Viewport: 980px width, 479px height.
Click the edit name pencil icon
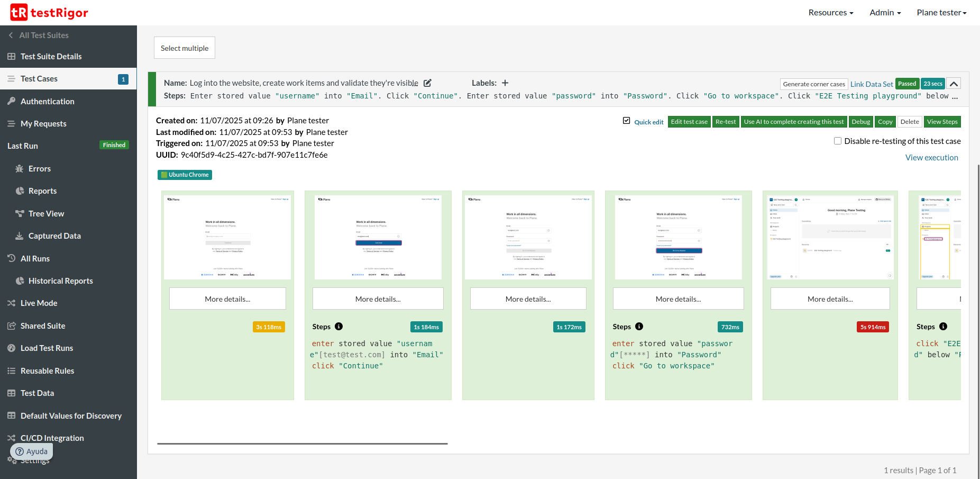coord(427,83)
